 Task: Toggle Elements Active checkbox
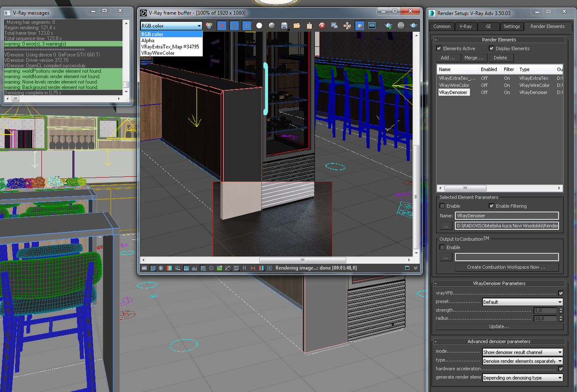tap(438, 49)
